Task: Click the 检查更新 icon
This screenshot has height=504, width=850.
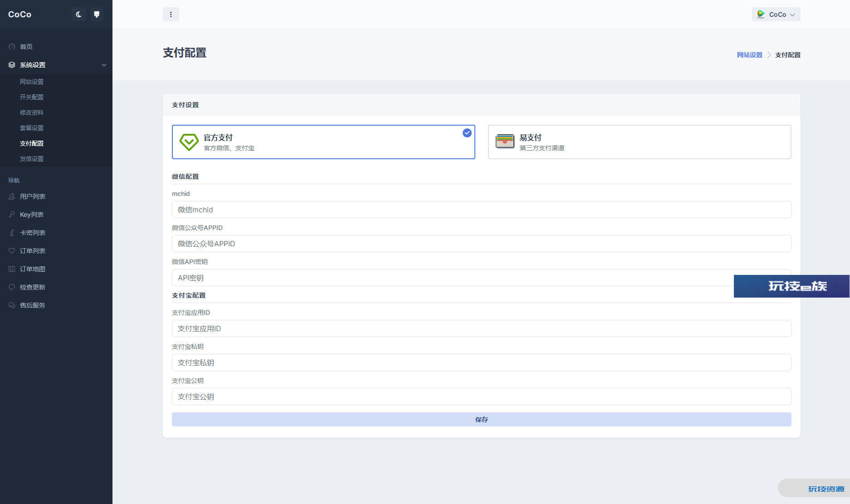Action: click(12, 287)
